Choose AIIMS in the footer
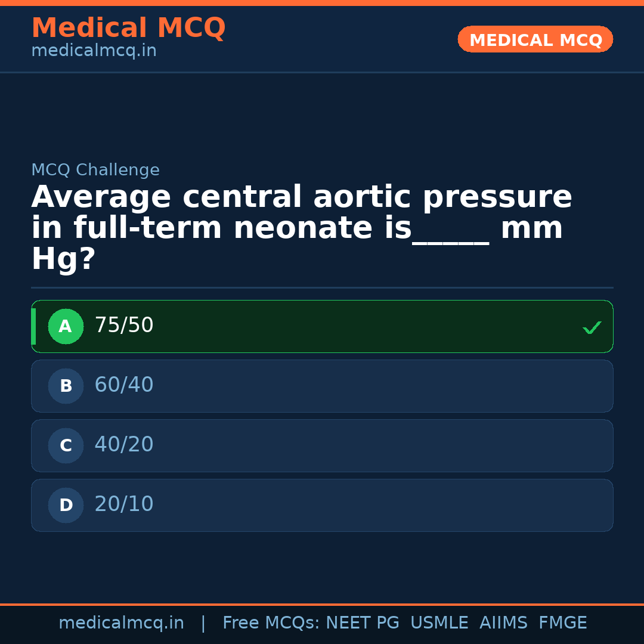Viewport: 644px width, 644px height. 503,623
